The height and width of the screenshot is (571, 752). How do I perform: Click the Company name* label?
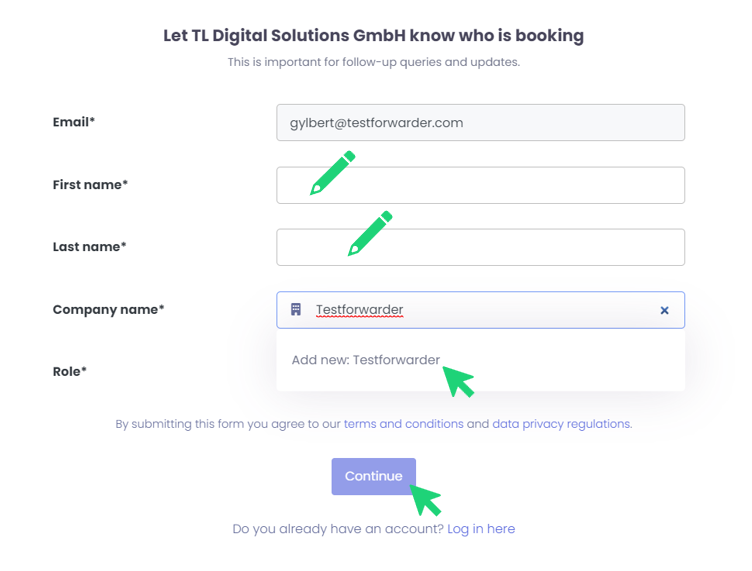tap(108, 310)
